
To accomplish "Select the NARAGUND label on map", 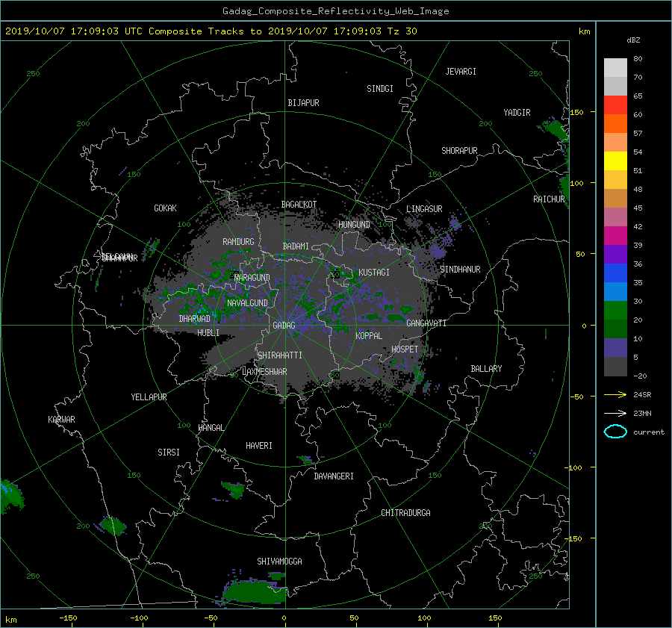I will point(252,278).
